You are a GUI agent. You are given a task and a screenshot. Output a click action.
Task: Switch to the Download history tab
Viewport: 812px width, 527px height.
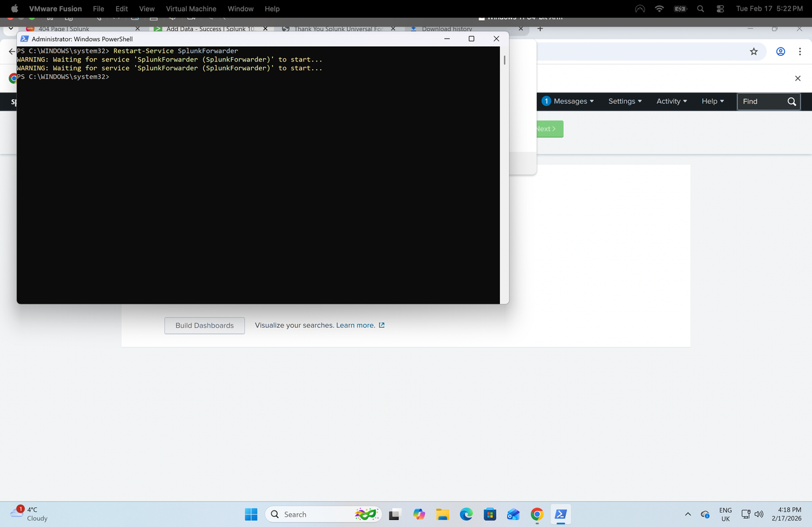tap(447, 29)
